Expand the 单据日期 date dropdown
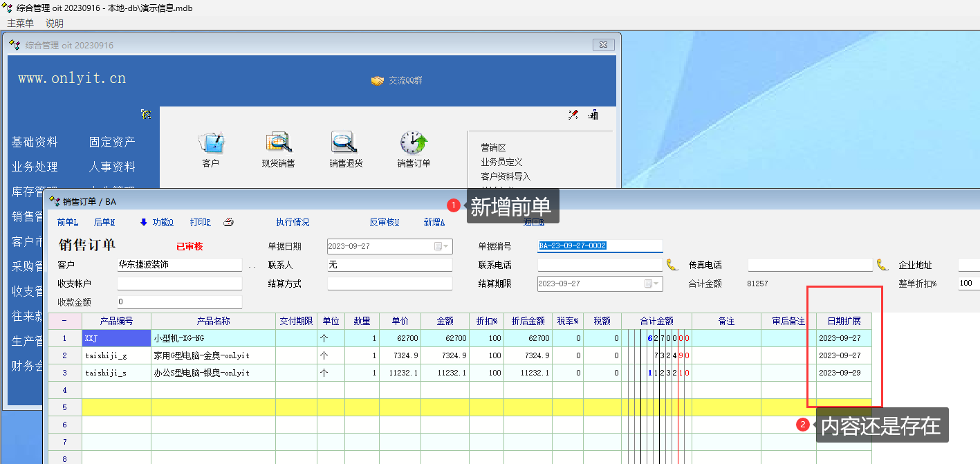 [x=441, y=246]
